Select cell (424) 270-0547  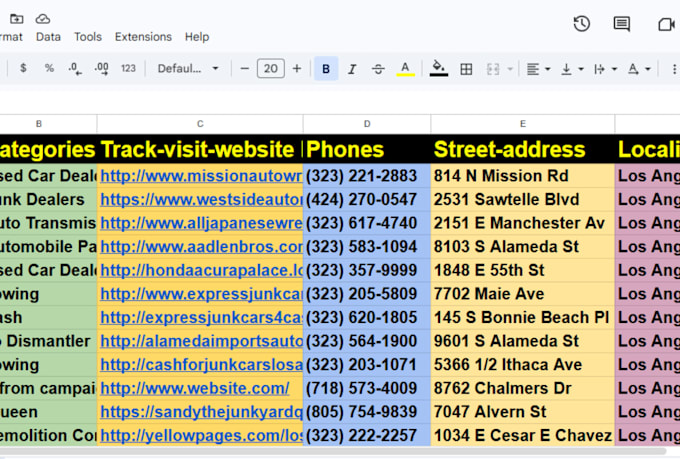367,200
